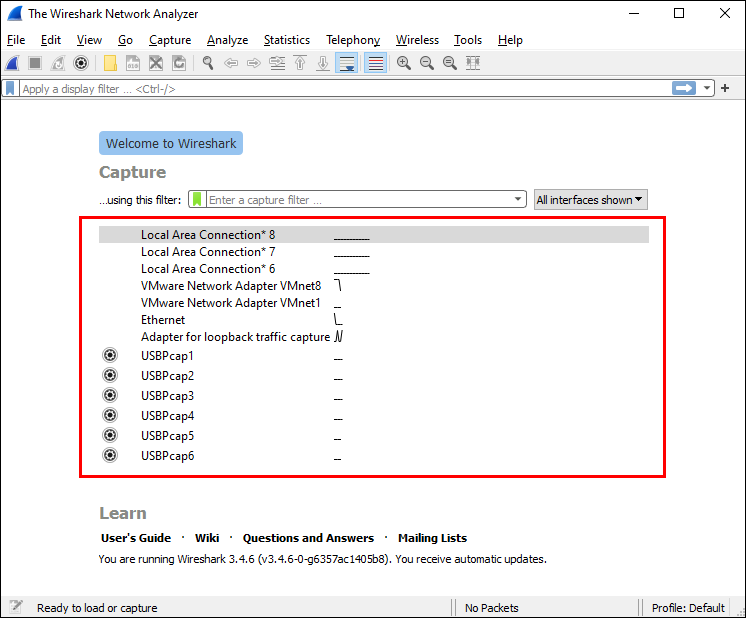Click the capture filter green bookmark icon
The height and width of the screenshot is (618, 746).
click(x=197, y=199)
